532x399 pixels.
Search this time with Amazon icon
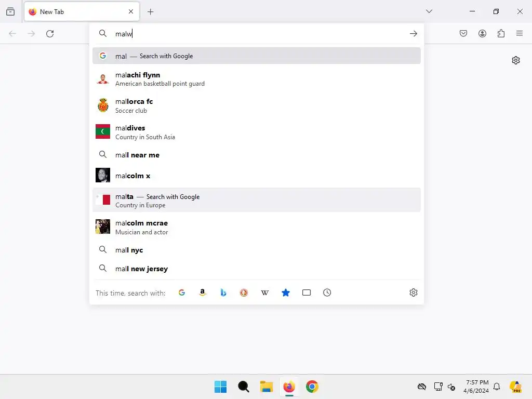(203, 292)
